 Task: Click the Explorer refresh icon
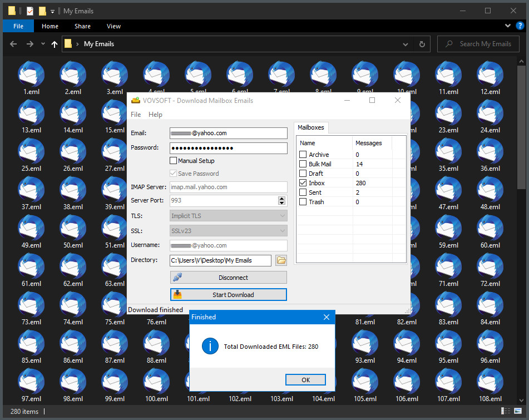(422, 44)
